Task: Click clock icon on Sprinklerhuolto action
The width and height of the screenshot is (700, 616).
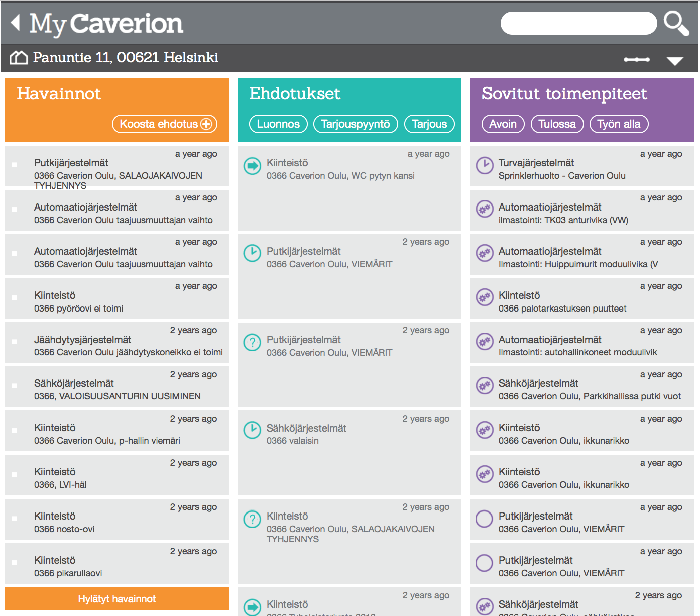Action: coord(485,165)
